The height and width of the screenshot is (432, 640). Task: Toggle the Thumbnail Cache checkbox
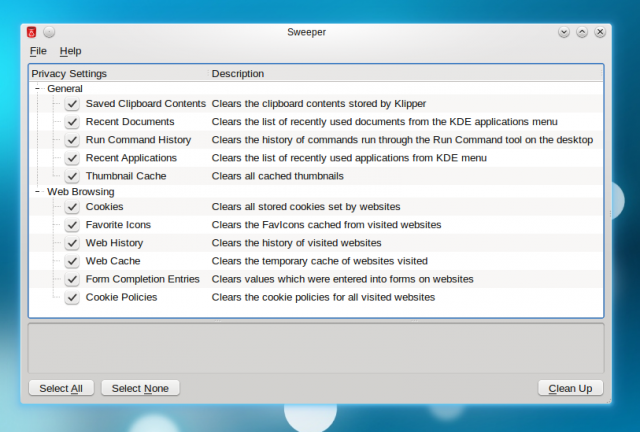click(x=72, y=176)
